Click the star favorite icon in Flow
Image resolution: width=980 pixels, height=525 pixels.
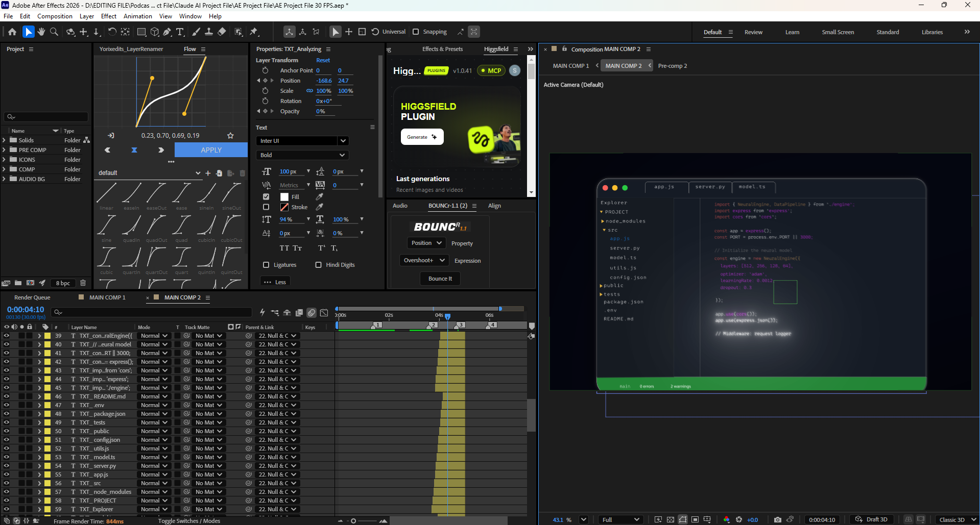coord(230,136)
